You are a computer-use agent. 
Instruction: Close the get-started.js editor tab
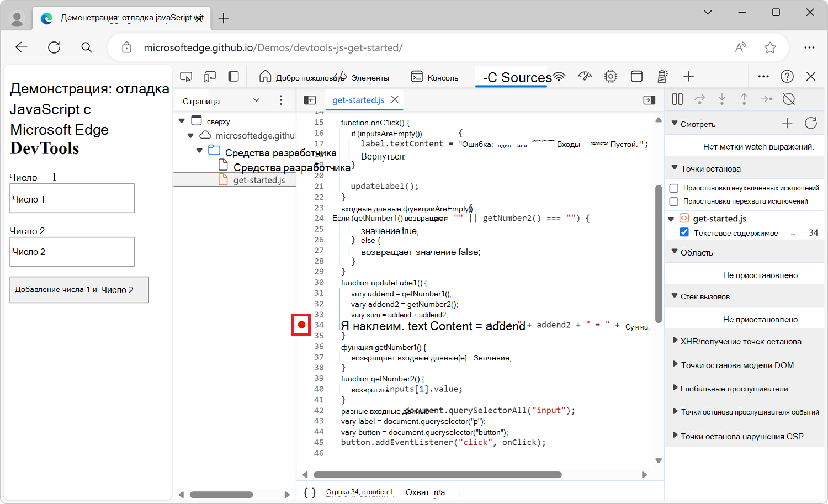point(395,99)
